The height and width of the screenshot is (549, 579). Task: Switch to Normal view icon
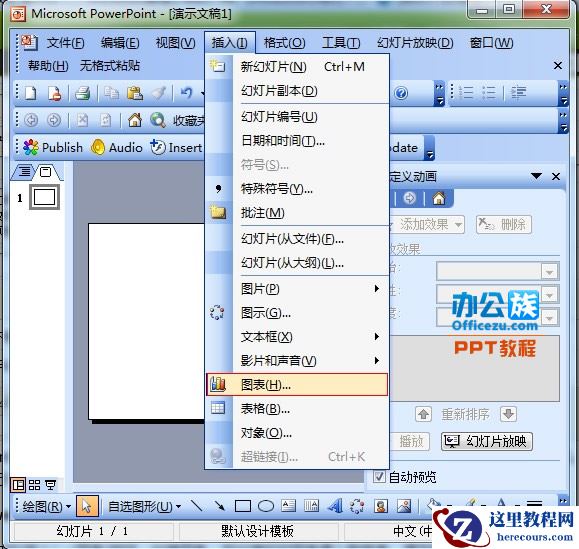click(18, 485)
